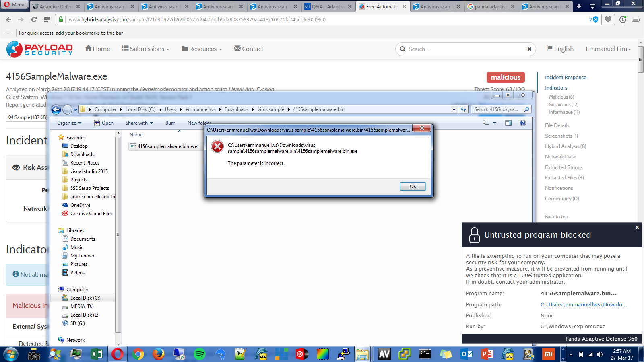Clear the site search with the X
Screen dimensions: 644x362
pos(529,49)
